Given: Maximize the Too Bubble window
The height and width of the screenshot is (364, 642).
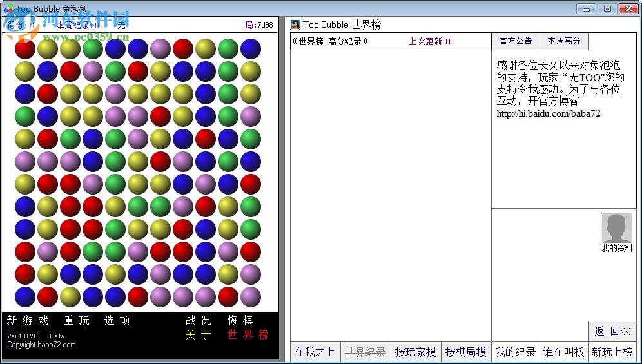Looking at the screenshot, I should [x=607, y=8].
